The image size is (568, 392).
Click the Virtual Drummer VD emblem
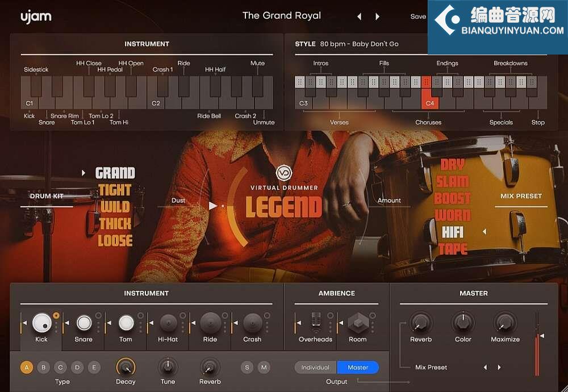pyautogui.click(x=283, y=173)
